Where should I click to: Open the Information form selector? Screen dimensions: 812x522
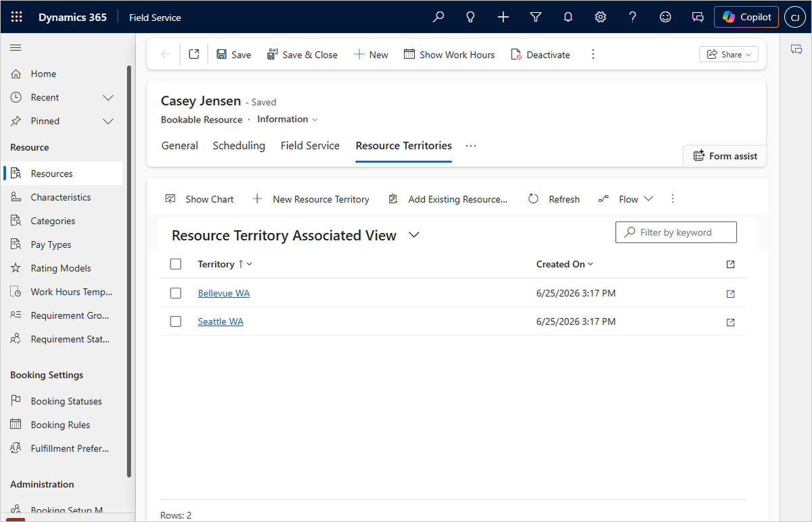[288, 119]
